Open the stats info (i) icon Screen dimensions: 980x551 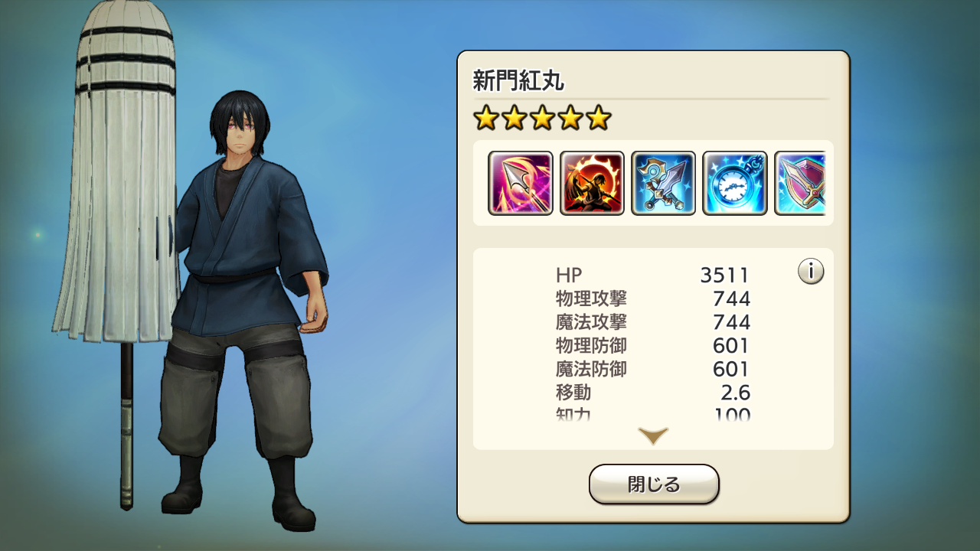tap(811, 271)
